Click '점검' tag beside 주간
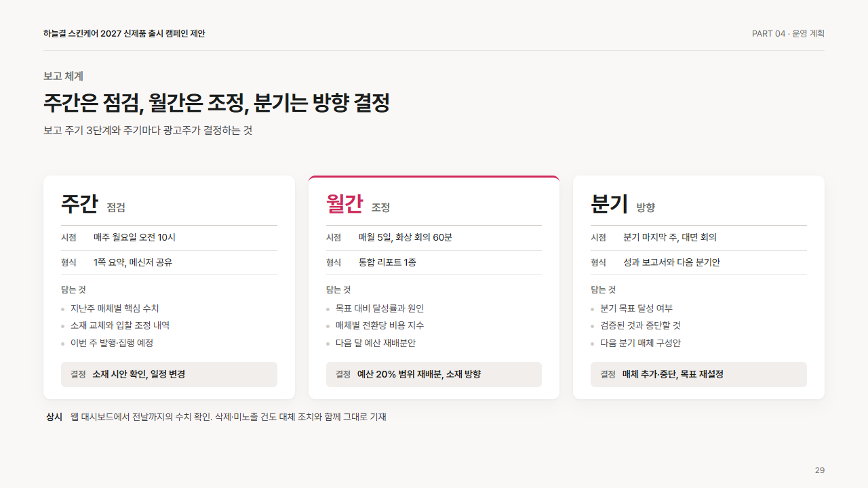This screenshot has height=488, width=868. tap(116, 208)
